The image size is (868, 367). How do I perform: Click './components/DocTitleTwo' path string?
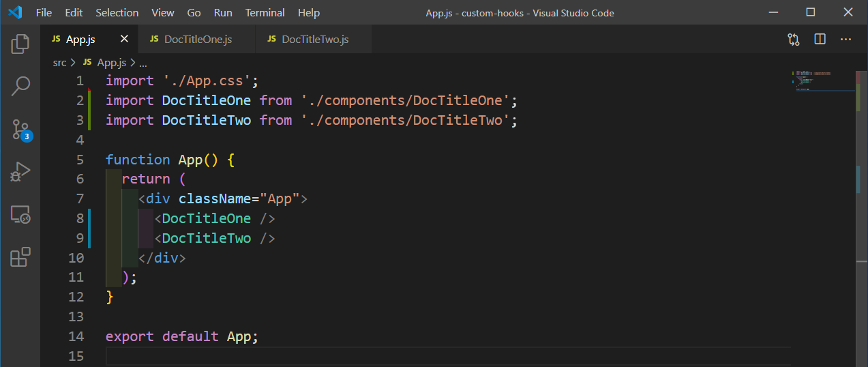click(406, 120)
